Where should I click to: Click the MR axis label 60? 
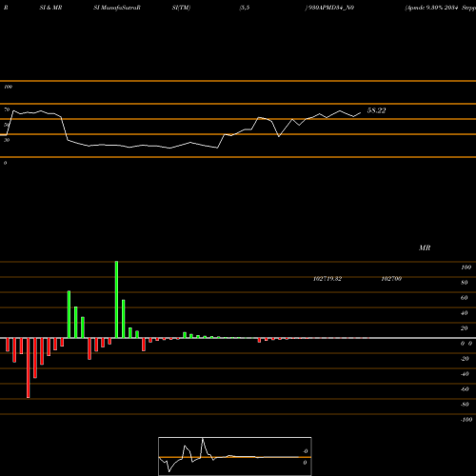pos(465,298)
